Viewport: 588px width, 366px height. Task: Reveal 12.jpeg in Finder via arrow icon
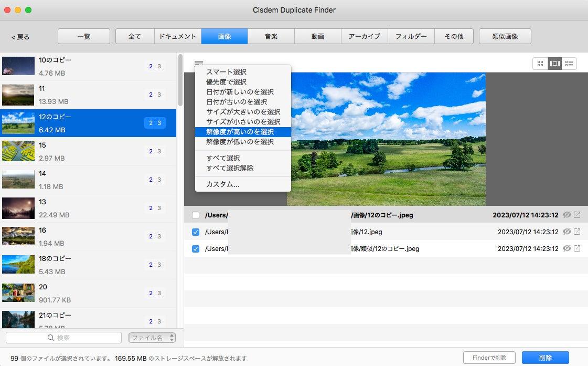577,232
